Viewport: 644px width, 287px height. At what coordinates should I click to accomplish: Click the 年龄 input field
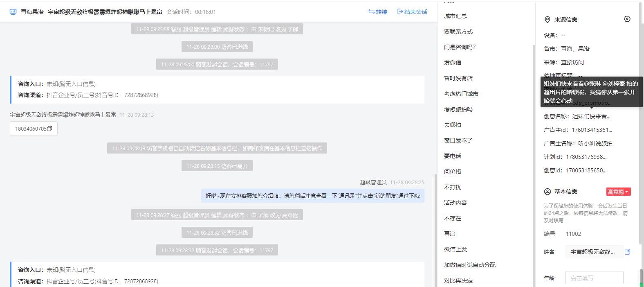[x=595, y=278]
